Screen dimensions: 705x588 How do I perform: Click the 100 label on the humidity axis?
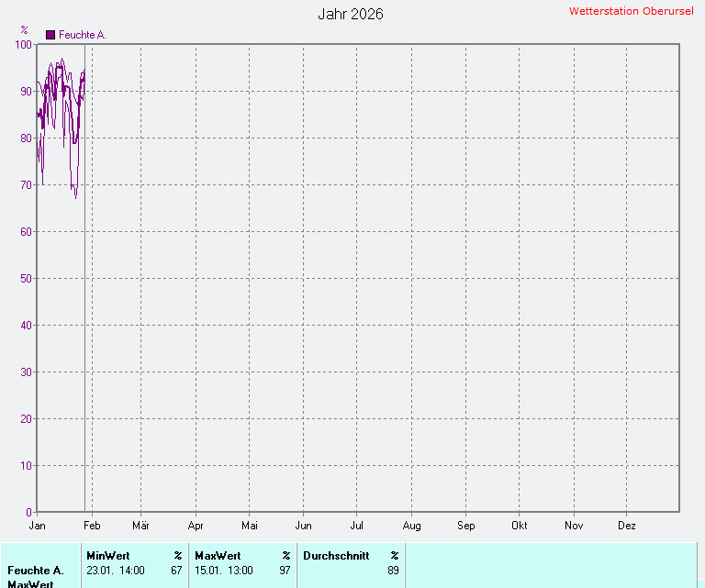click(23, 44)
